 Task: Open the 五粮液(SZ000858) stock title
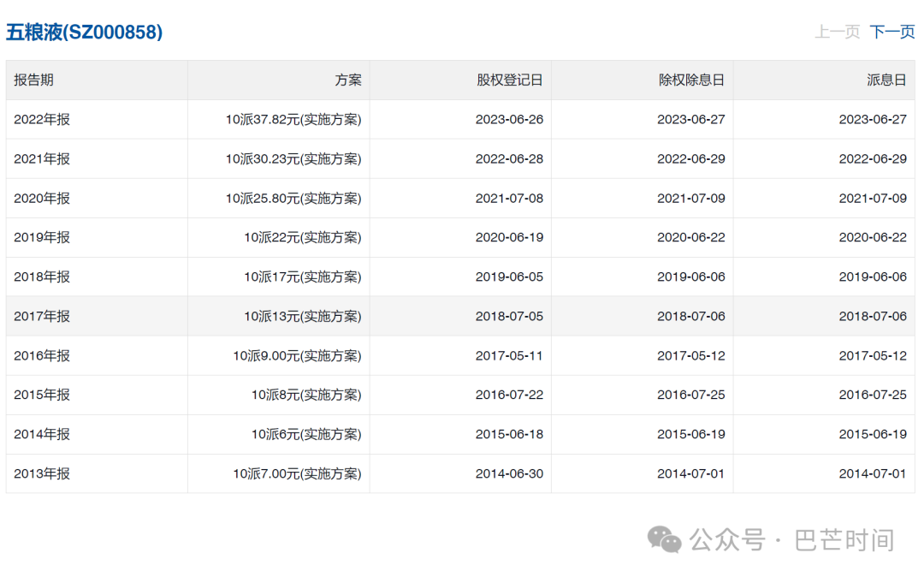tap(84, 32)
